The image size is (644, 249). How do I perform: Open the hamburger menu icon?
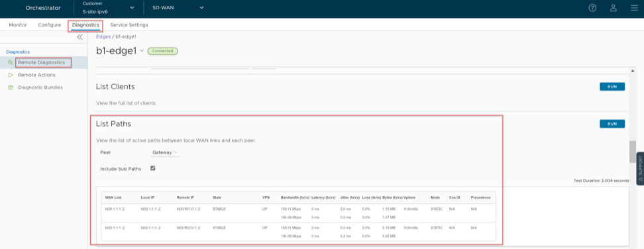point(634,8)
